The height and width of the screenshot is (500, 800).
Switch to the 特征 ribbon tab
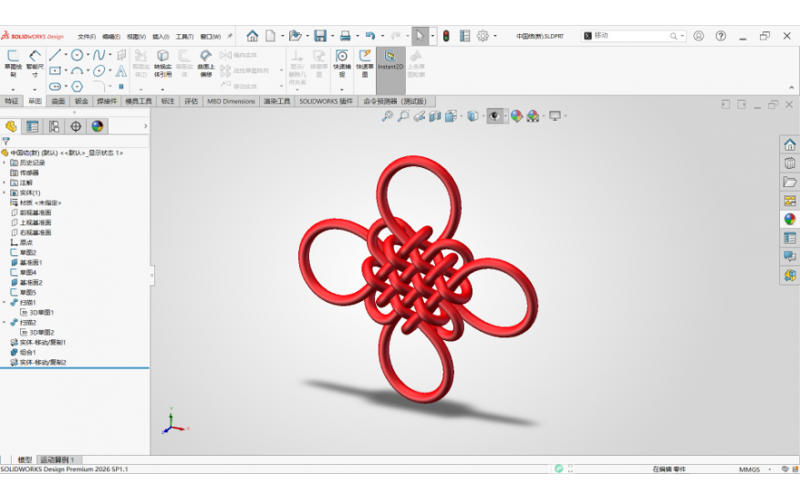click(x=11, y=101)
